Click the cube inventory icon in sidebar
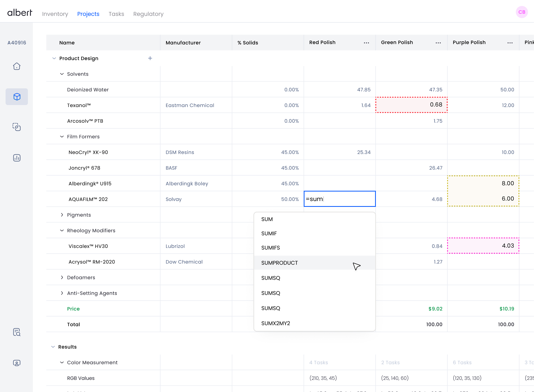This screenshot has width=534, height=392. (x=17, y=97)
